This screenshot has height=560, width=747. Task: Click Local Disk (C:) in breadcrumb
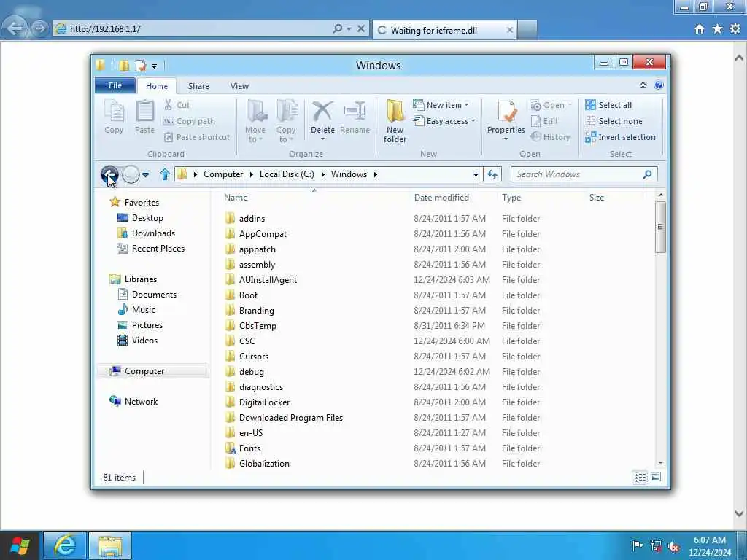pos(287,174)
